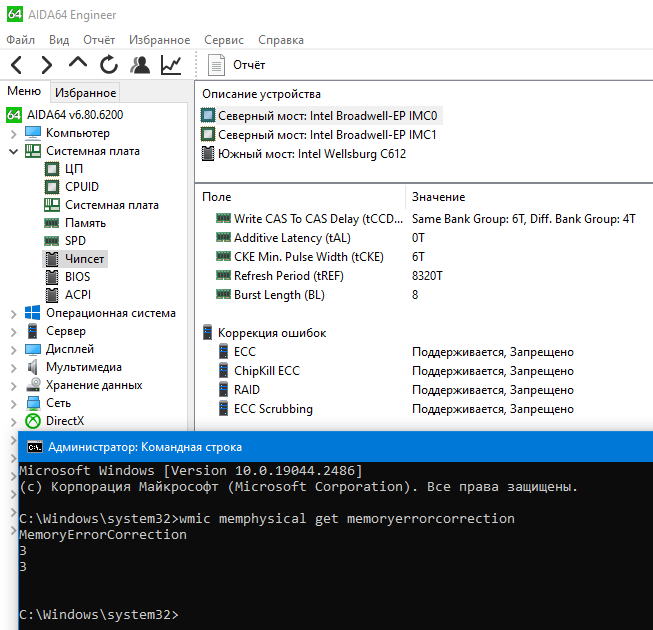Expand the DirectX tree node
Image resolution: width=653 pixels, height=630 pixels.
[x=13, y=422]
